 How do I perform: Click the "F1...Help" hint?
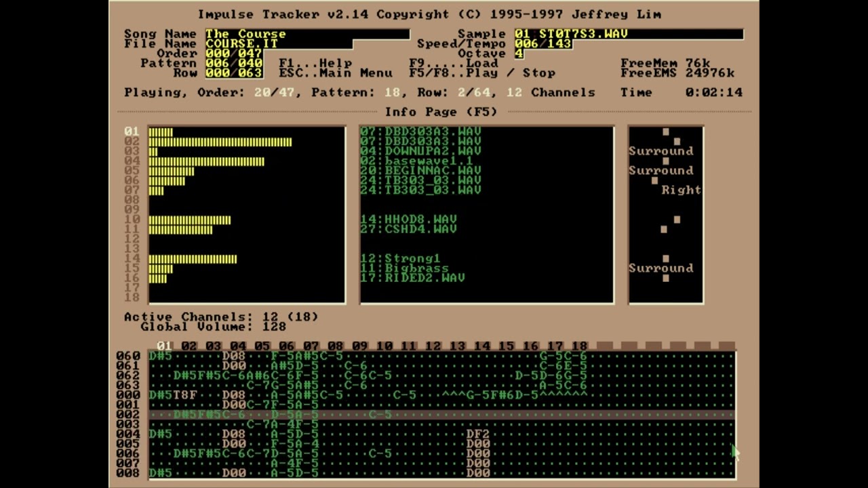click(315, 63)
